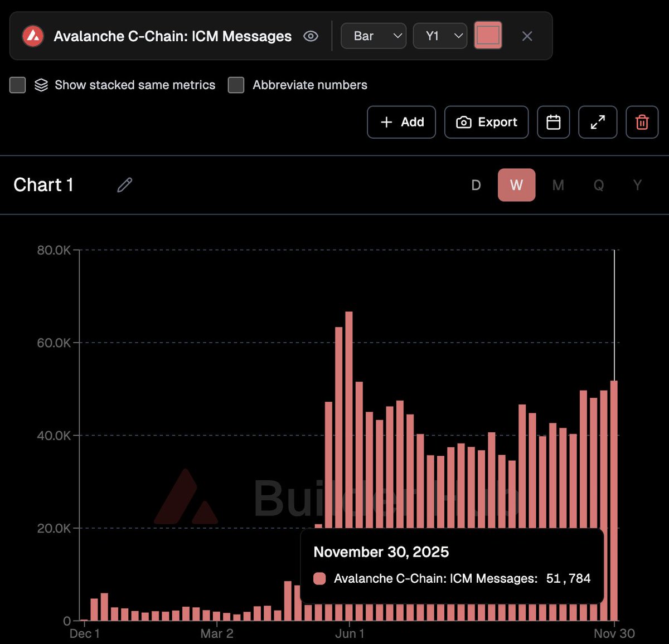The image size is (669, 644).
Task: Click the Export button
Action: (x=486, y=122)
